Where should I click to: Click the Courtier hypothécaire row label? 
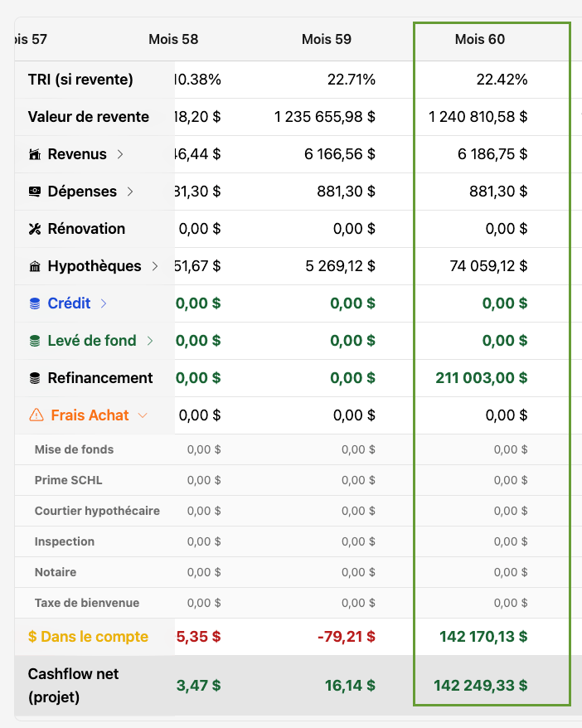tap(98, 511)
